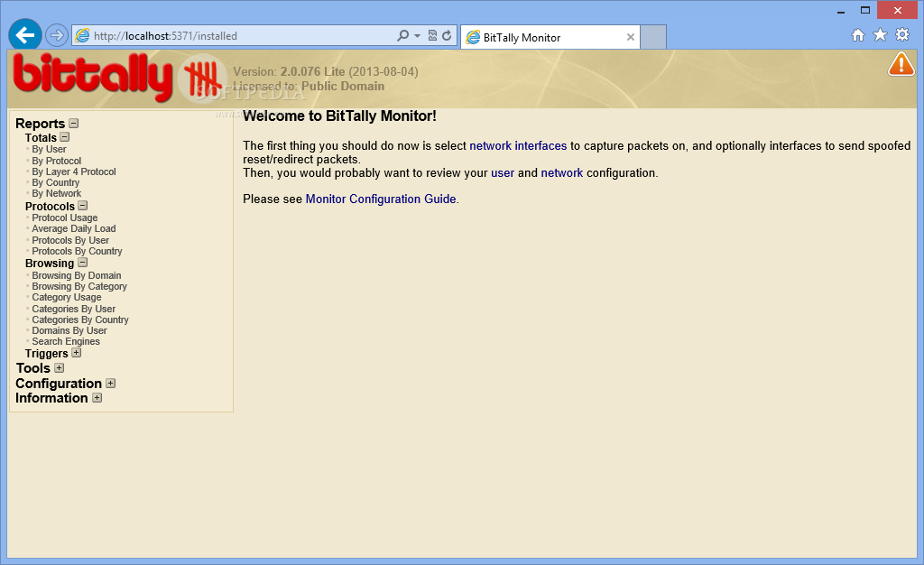
Task: Open the Categories By Country report
Action: pos(80,320)
